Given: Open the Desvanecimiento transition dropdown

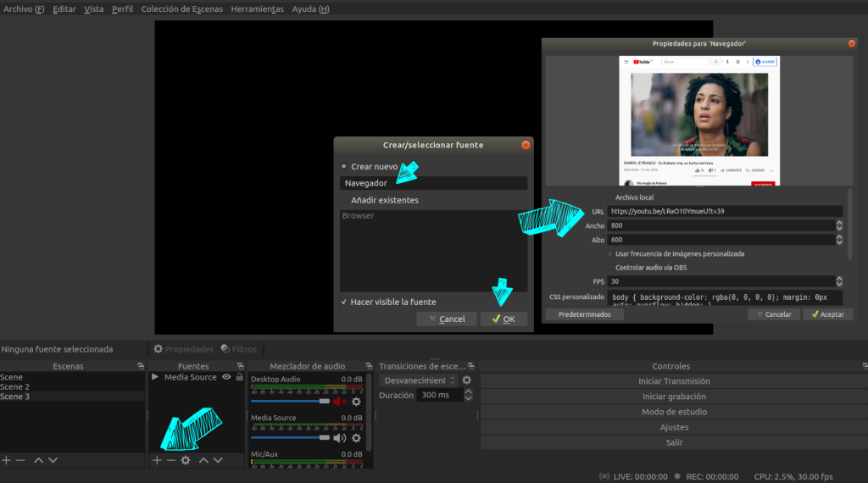Looking at the screenshot, I should click(419, 380).
